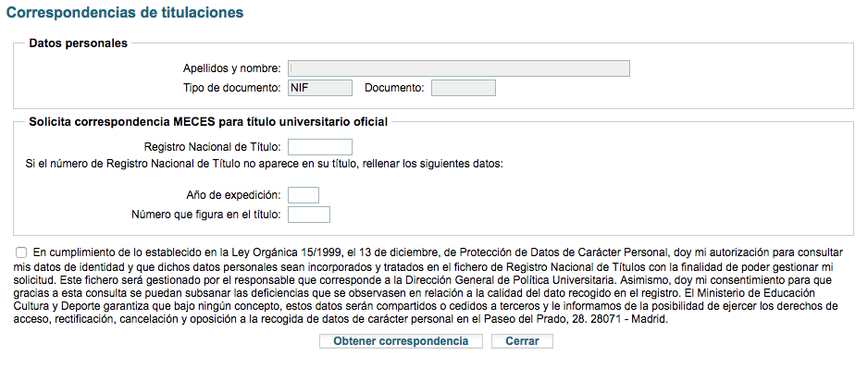Screen dimensions: 868x381
Task: Click the Apellidos y nombre input field
Action: 459,68
